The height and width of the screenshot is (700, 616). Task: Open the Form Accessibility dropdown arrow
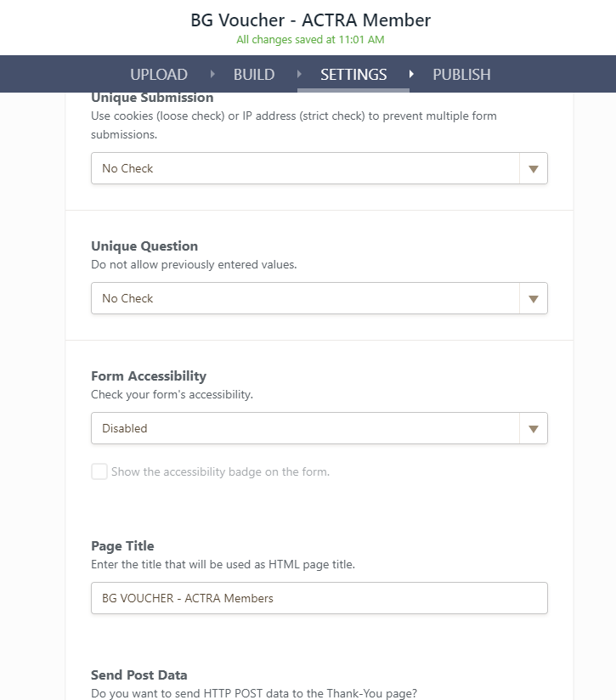coord(534,428)
